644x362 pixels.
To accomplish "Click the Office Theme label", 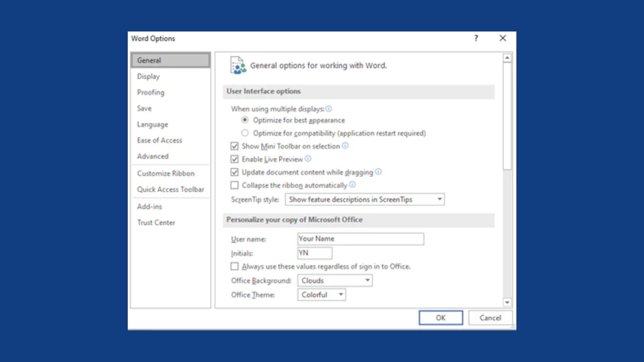I will coord(253,295).
